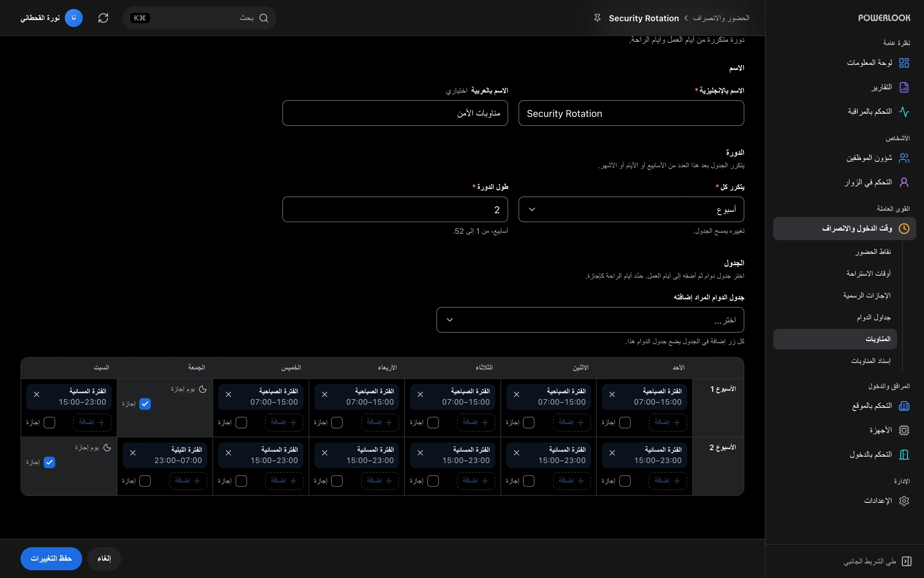Click the search magnifier icon
924x578 pixels.
point(263,18)
